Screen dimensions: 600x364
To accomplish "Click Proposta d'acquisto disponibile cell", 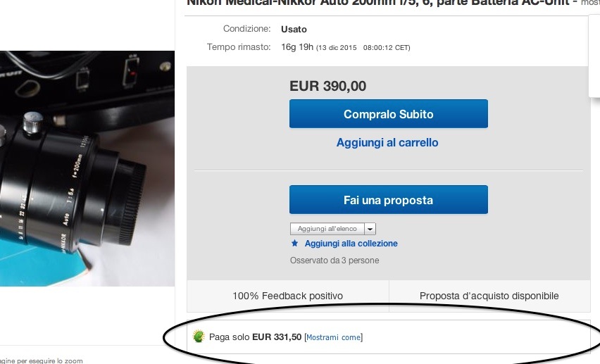I will [x=489, y=296].
